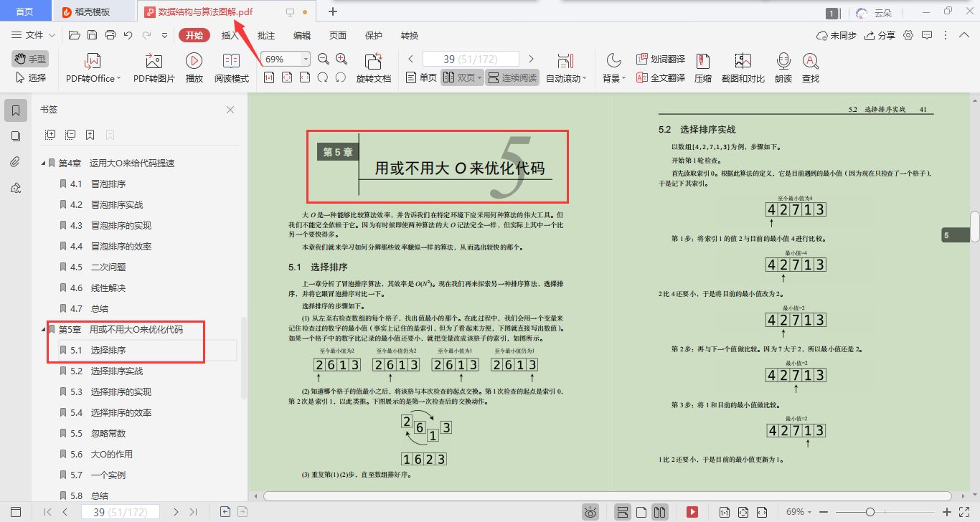The height and width of the screenshot is (522, 980).
Task: Open the signature pen sidebar icon
Action: [16, 188]
